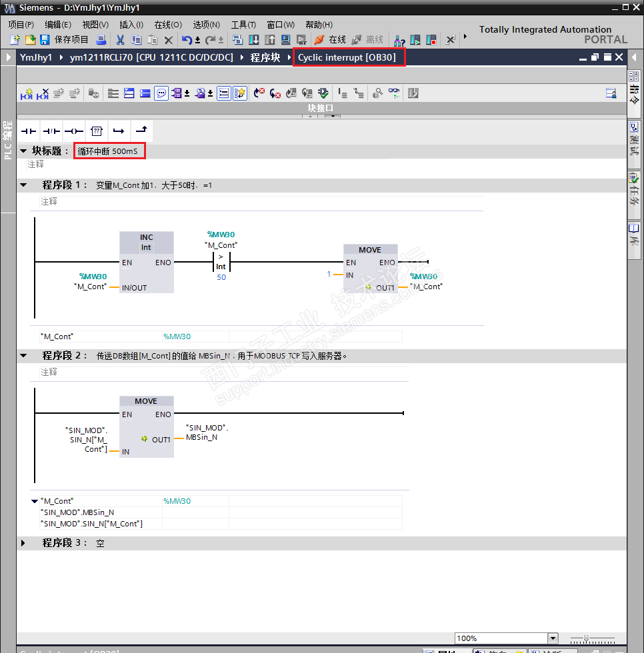
Task: Open the 帮助(H) menu
Action: click(x=319, y=25)
